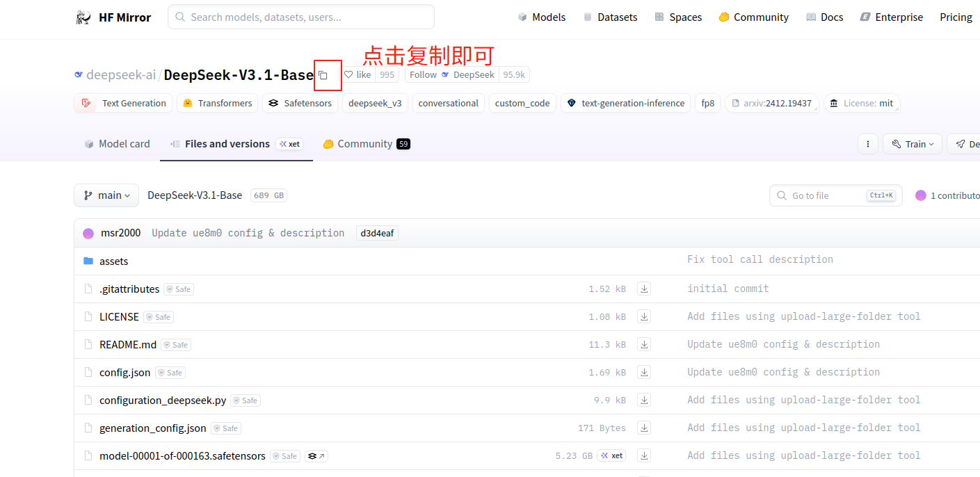The height and width of the screenshot is (477, 980).
Task: Download README.md with the download icon
Action: (645, 344)
